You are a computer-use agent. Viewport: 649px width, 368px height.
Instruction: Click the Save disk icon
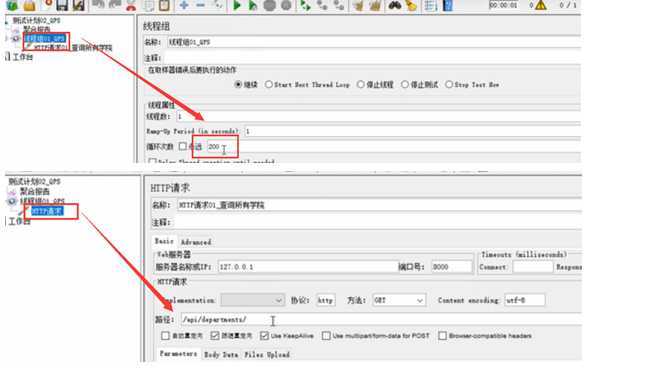62,5
